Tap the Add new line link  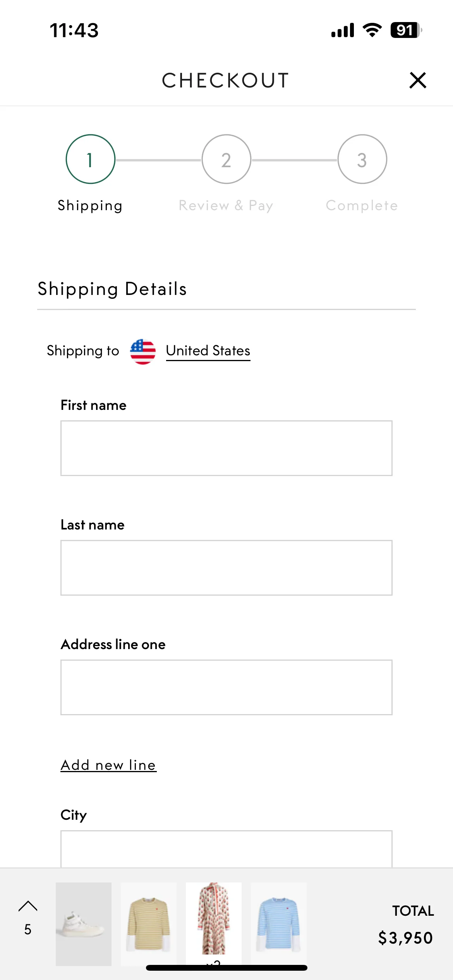(x=108, y=765)
